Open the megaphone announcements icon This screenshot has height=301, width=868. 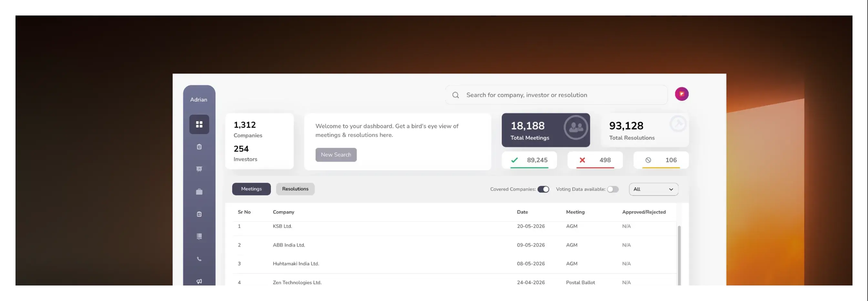coord(199,281)
